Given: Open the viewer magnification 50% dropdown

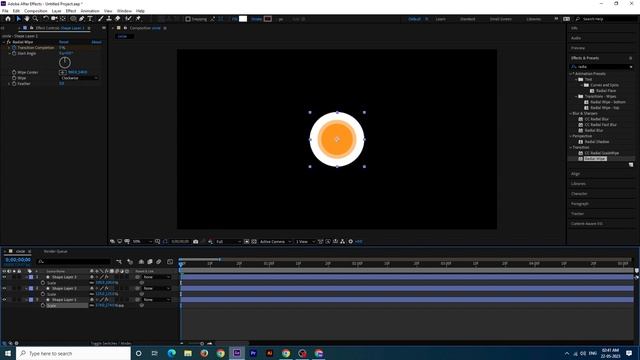Looking at the screenshot, I should point(142,242).
